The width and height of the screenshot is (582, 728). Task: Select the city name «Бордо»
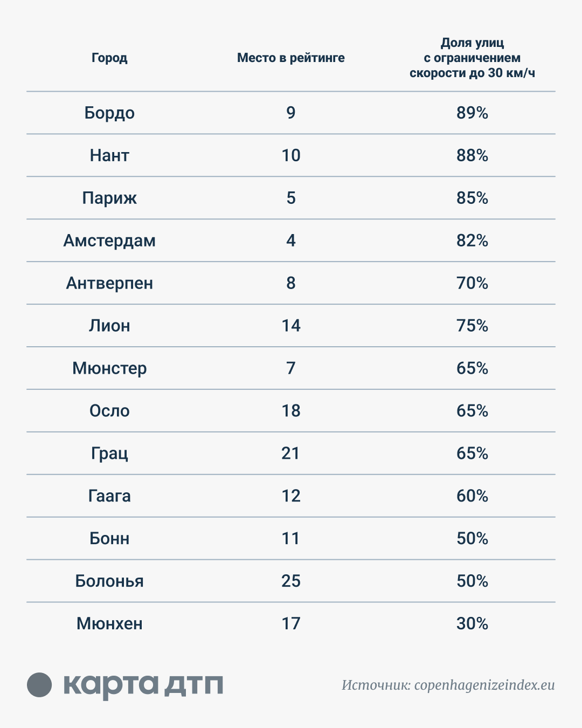109,113
